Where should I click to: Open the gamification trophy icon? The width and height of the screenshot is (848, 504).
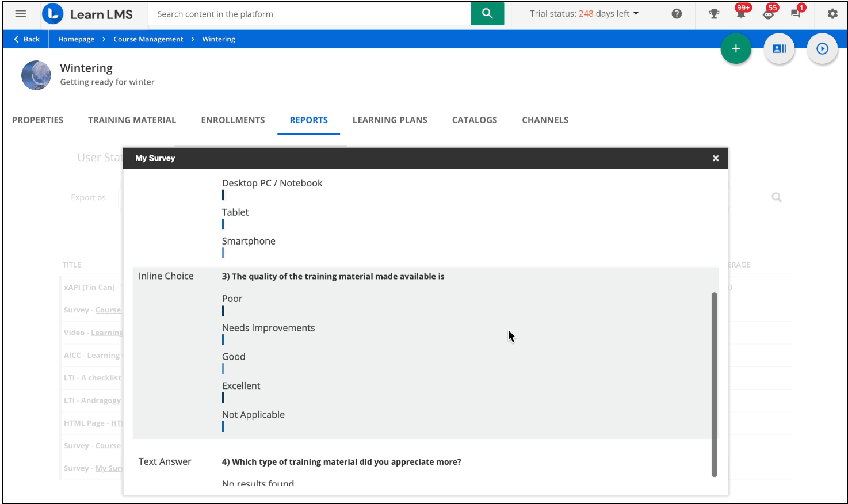coord(713,14)
